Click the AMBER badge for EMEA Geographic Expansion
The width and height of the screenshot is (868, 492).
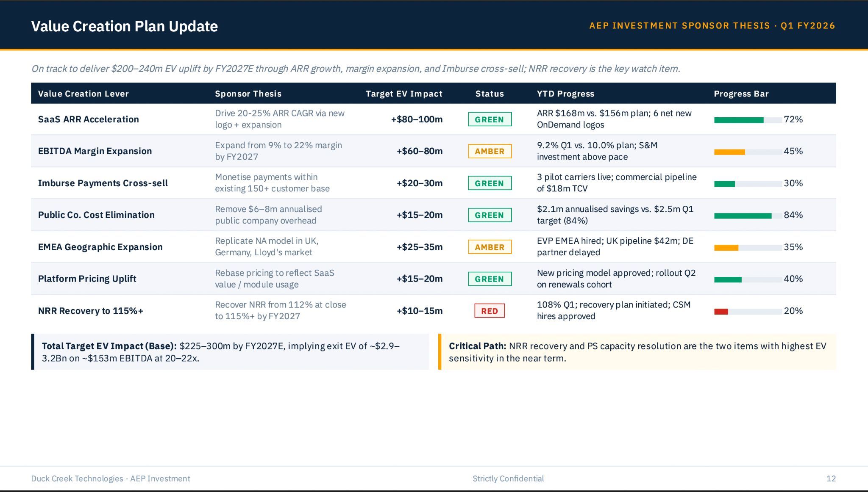coord(490,247)
